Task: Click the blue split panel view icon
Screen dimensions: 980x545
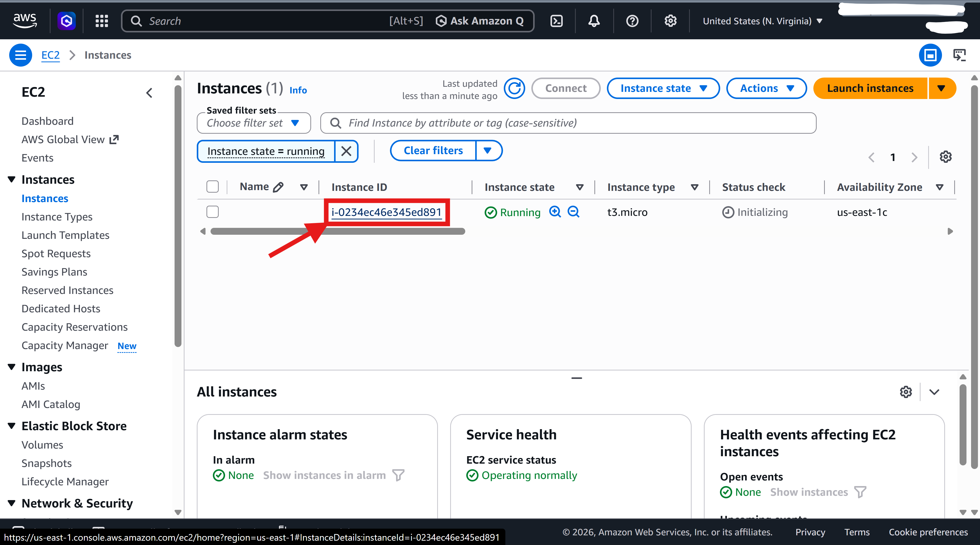Action: click(930, 55)
